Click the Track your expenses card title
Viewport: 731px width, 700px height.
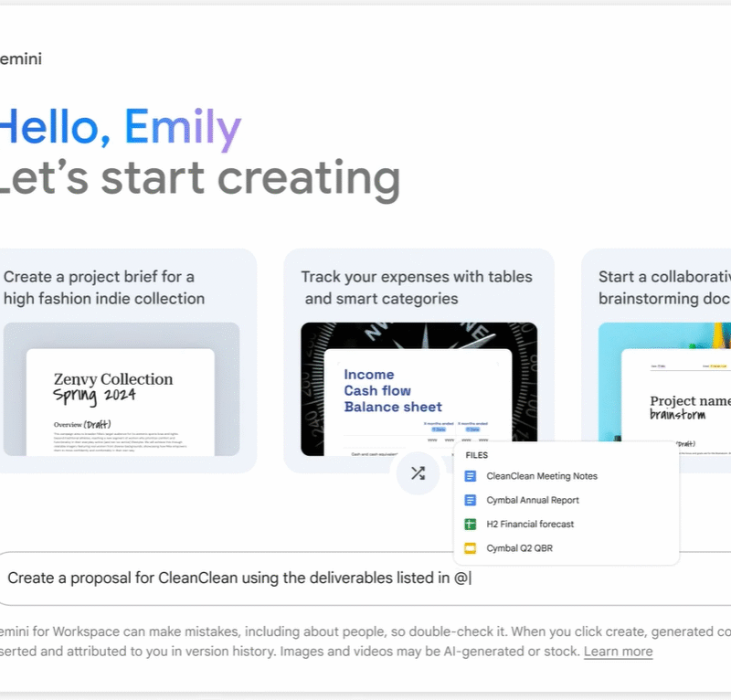click(417, 287)
